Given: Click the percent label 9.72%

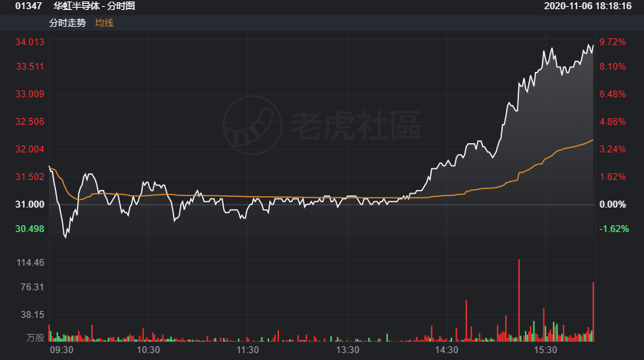Looking at the screenshot, I should (613, 42).
